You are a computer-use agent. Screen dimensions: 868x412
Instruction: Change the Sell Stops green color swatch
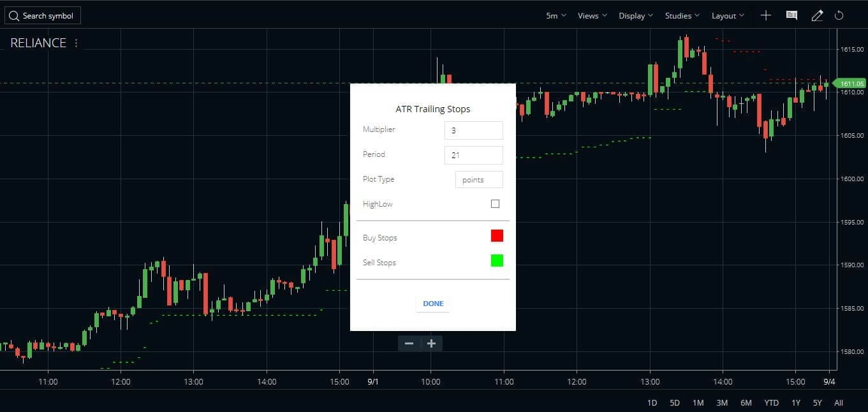click(497, 260)
